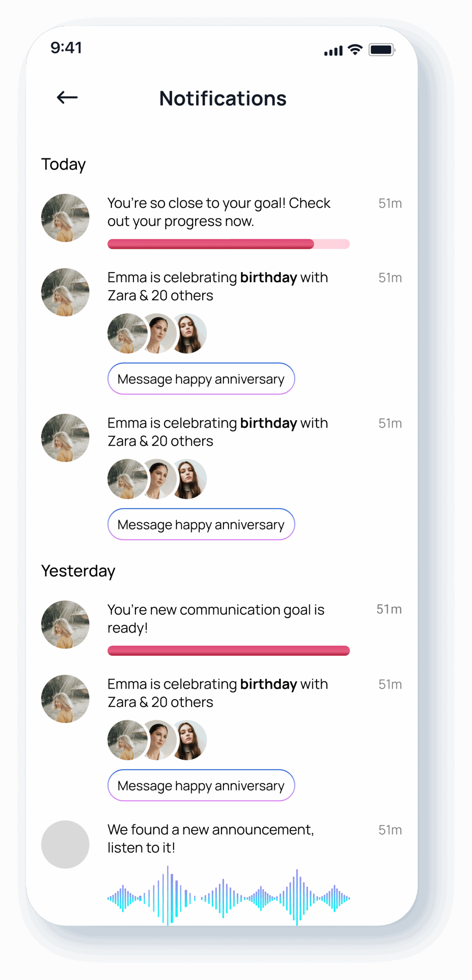Screen dimensions: 472x980
Task: Tap the attendee avatar group under Yesterday
Action: click(x=157, y=740)
